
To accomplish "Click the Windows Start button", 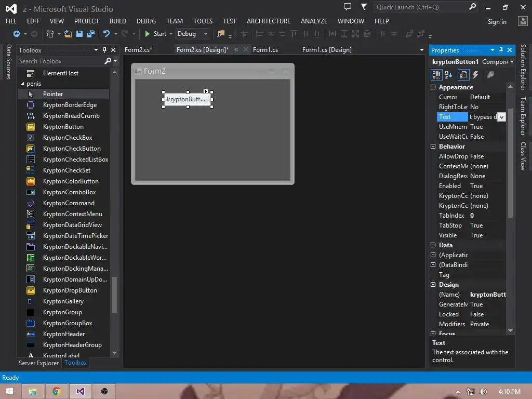I will 9,391.
